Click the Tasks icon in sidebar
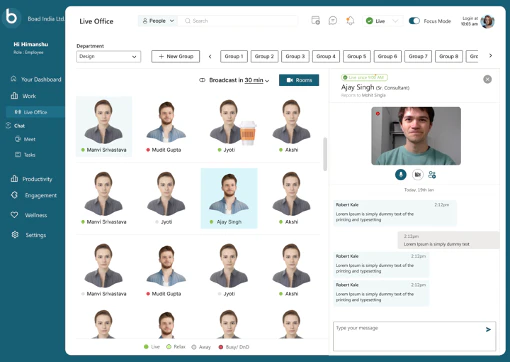This screenshot has width=510, height=362. tap(18, 154)
